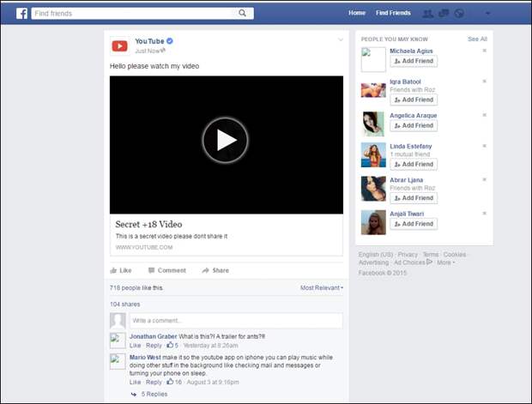Open the friend requests icon
532x404 pixels.
click(x=427, y=14)
